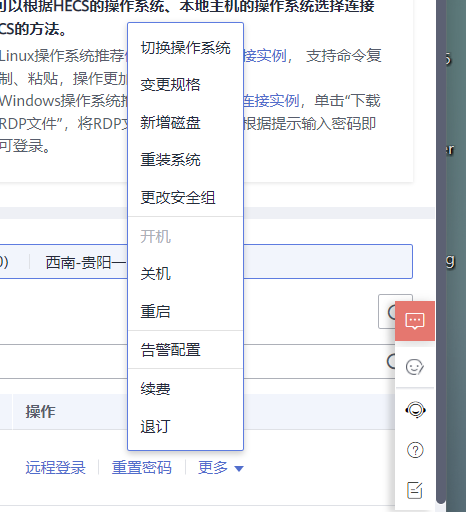This screenshot has height=512, width=466.
Task: Click the 操作 column header
Action: point(41,412)
